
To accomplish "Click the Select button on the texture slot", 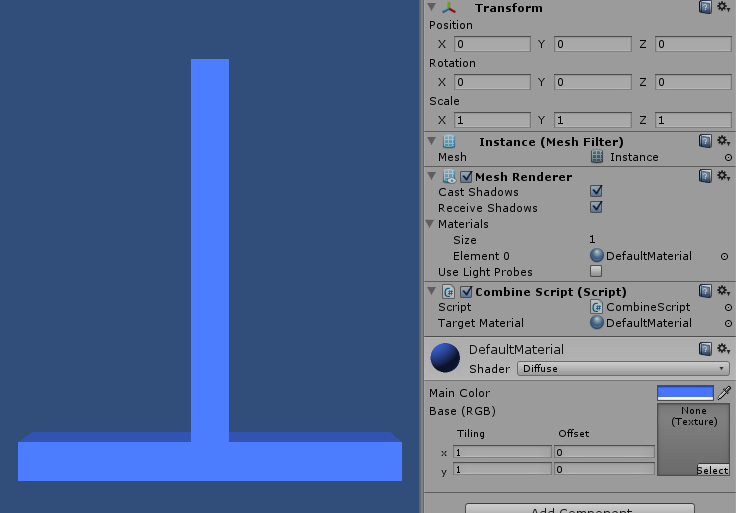I will [712, 470].
